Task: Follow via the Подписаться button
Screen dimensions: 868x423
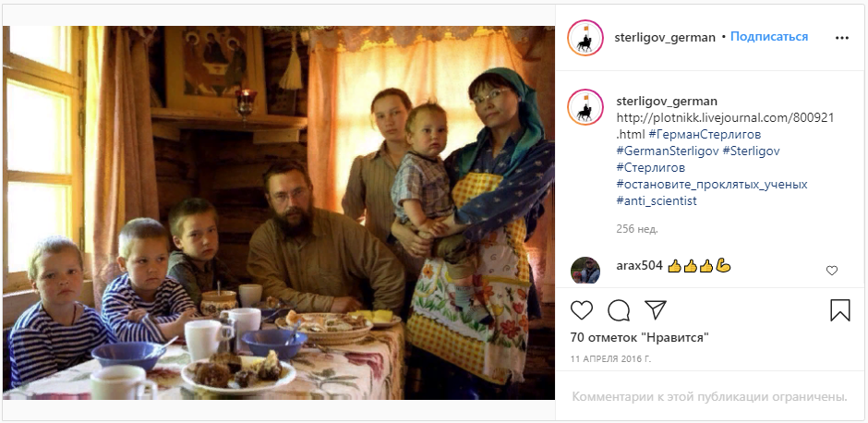Action: (769, 37)
